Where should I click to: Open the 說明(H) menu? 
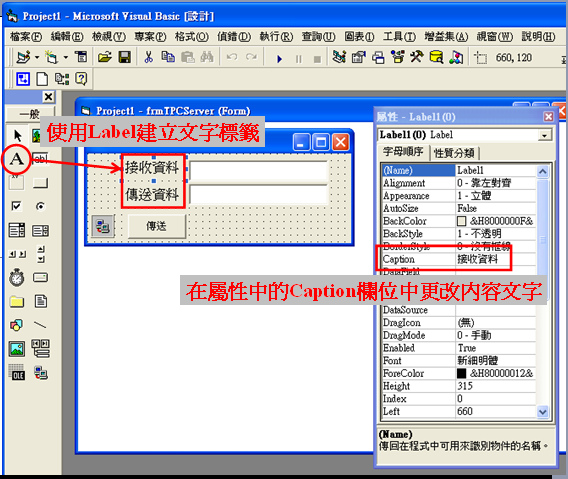(538, 37)
